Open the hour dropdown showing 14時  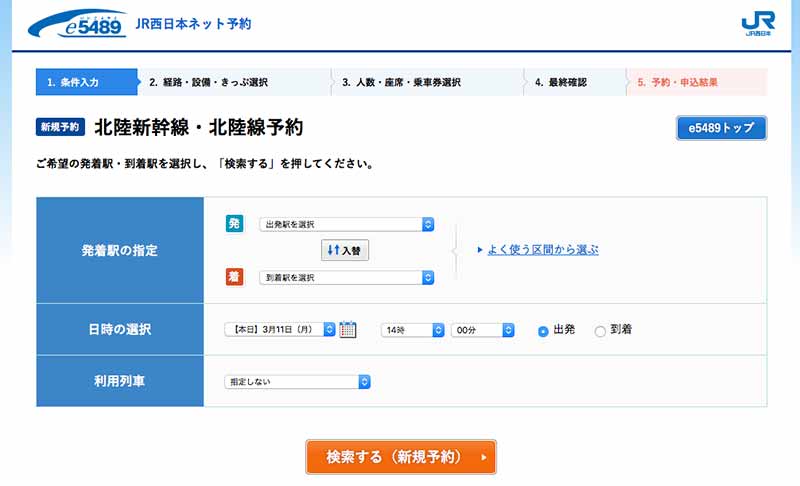[x=412, y=330]
